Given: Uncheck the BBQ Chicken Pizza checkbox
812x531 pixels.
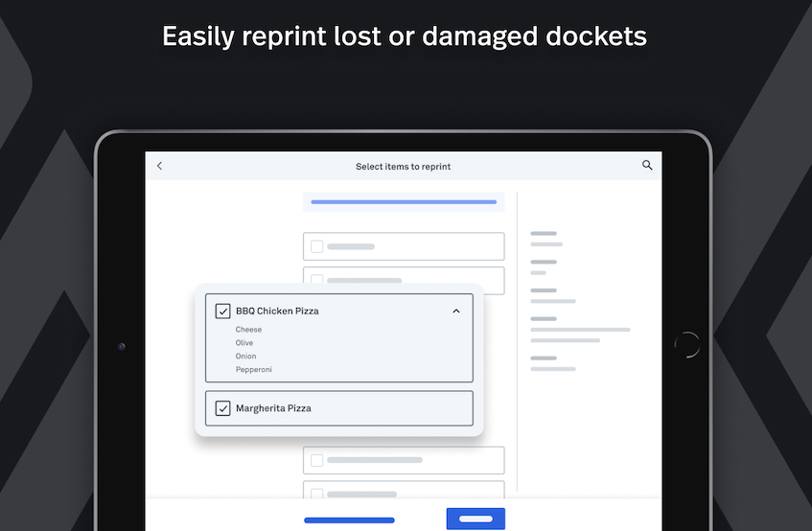Looking at the screenshot, I should [x=222, y=312].
